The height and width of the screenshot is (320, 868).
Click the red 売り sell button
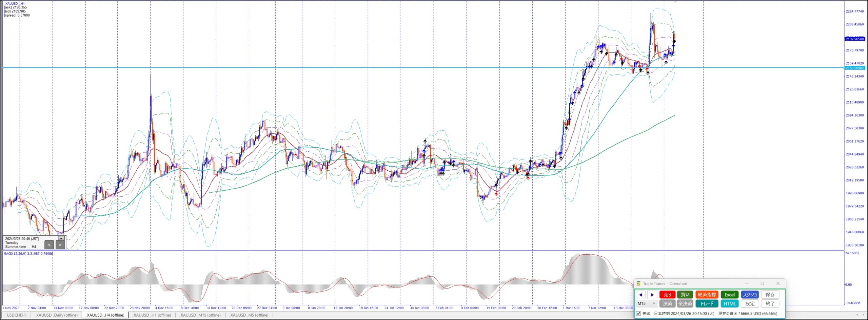pos(667,295)
